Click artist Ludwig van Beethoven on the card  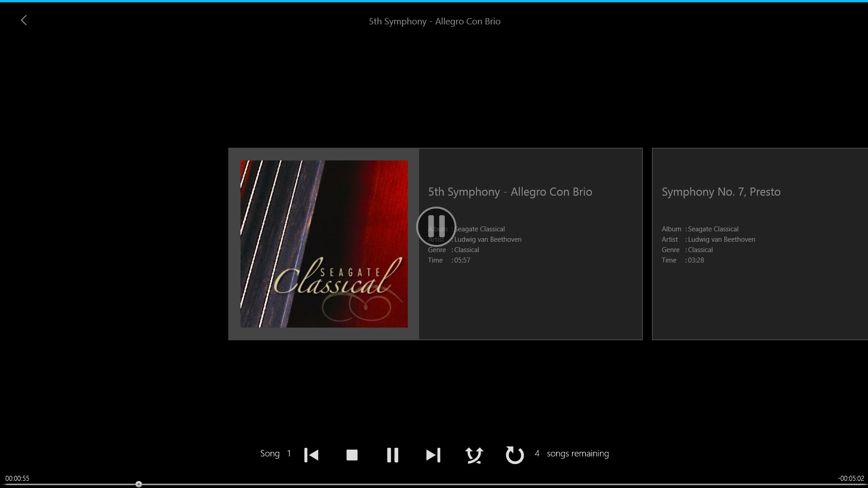(487, 239)
